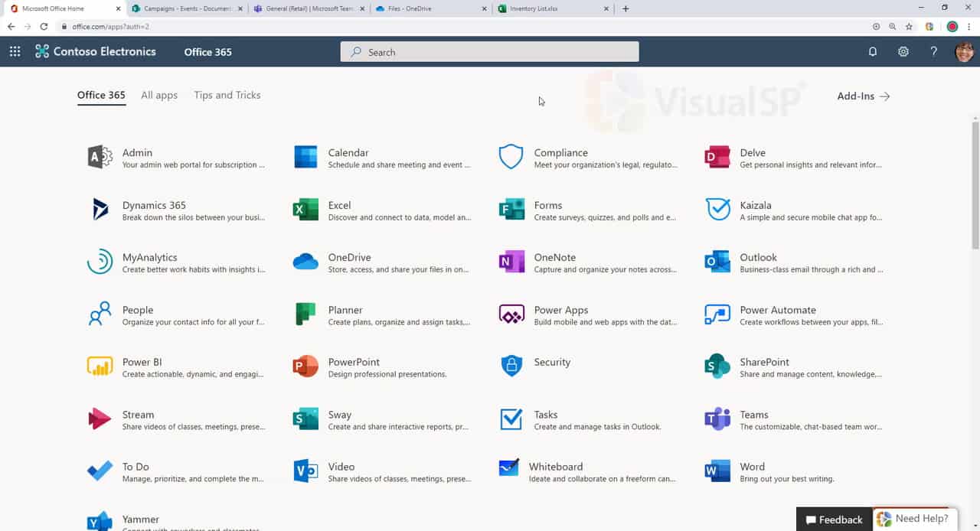Open the help question mark
This screenshot has height=531, width=980.
click(x=934, y=52)
